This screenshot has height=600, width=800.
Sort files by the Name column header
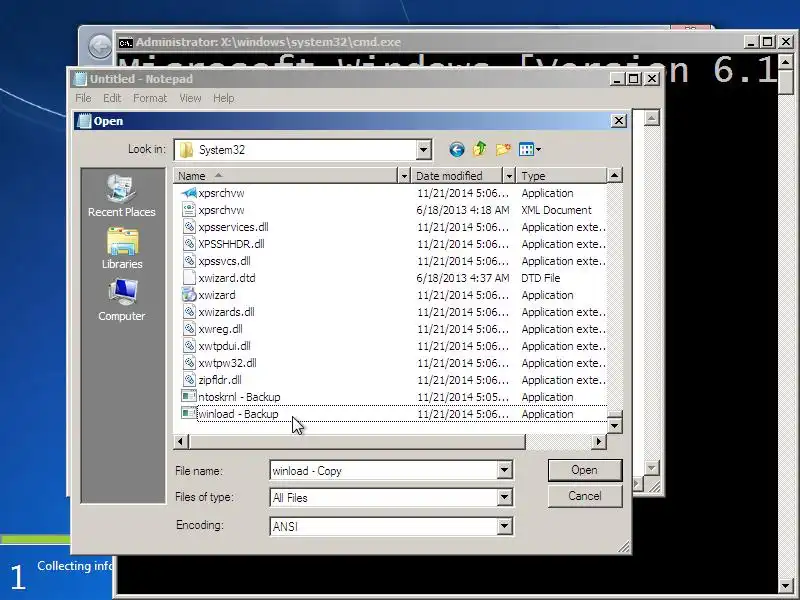[x=285, y=176]
